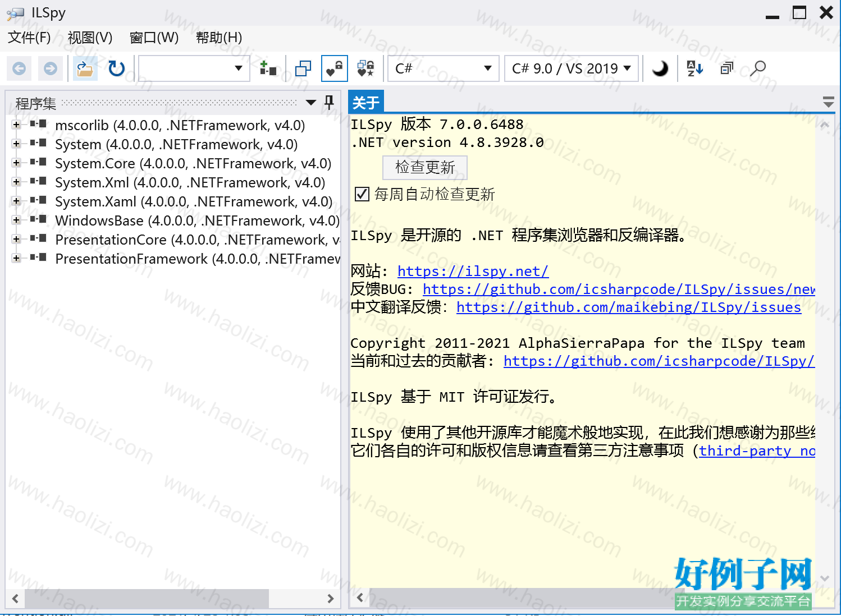Click the 'ILSpy 版本 7.0.0.6488' text
Image resolution: width=841 pixels, height=616 pixels.
pyautogui.click(x=437, y=125)
